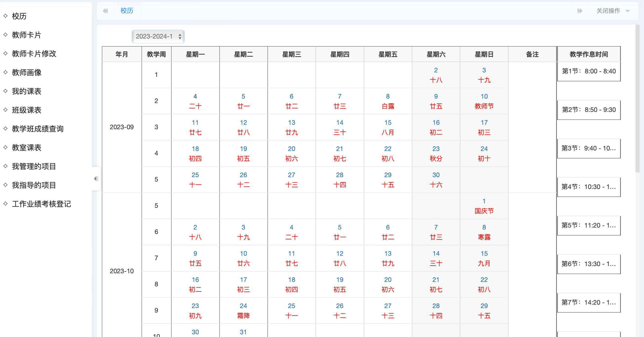Switch to the 校历 tab

[127, 11]
